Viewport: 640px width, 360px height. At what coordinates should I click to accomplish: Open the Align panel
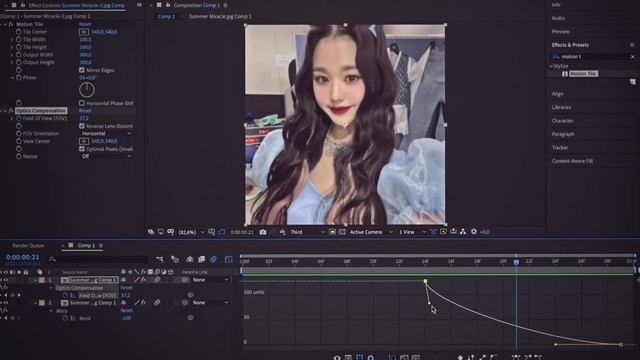(x=558, y=94)
